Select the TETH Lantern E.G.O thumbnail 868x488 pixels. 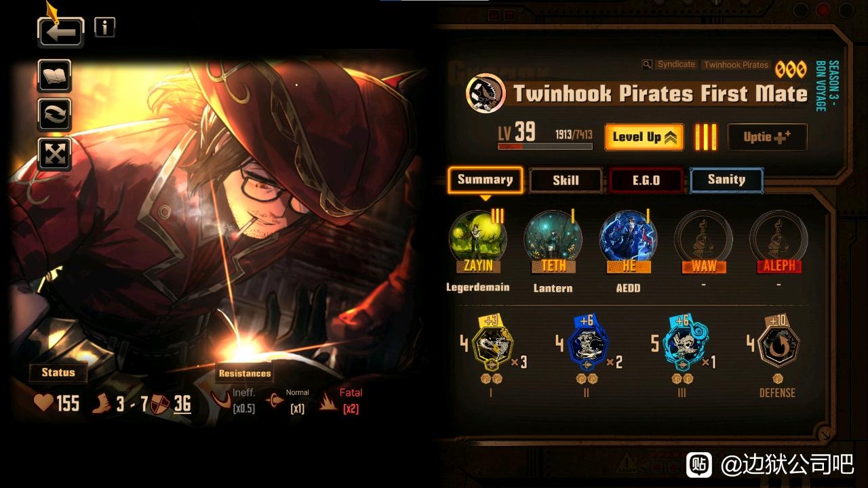tap(553, 241)
